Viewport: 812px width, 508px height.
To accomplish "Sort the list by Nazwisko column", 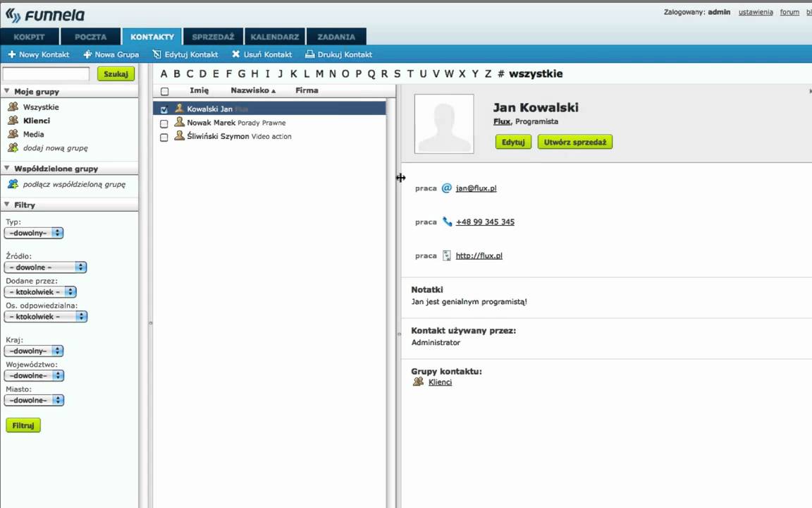I will [x=253, y=90].
